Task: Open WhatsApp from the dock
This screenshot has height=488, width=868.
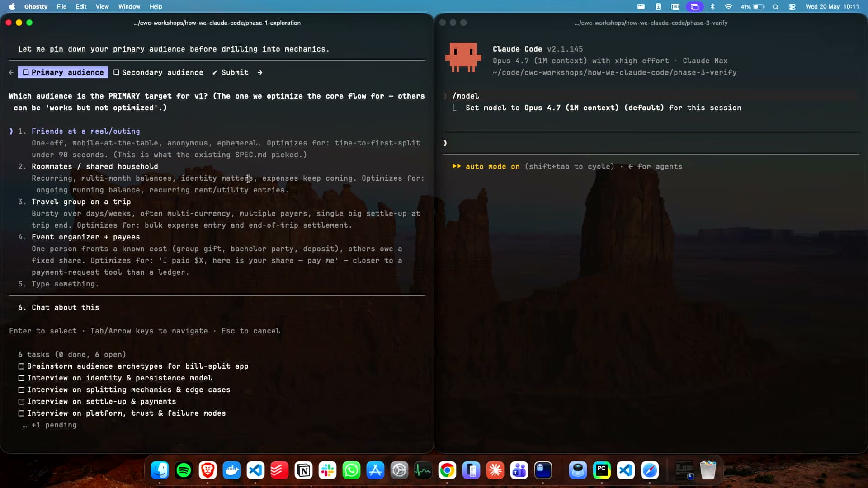Action: pyautogui.click(x=351, y=470)
